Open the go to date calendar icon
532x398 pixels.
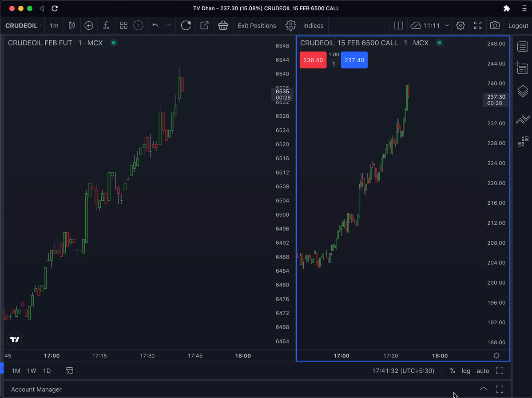69,370
